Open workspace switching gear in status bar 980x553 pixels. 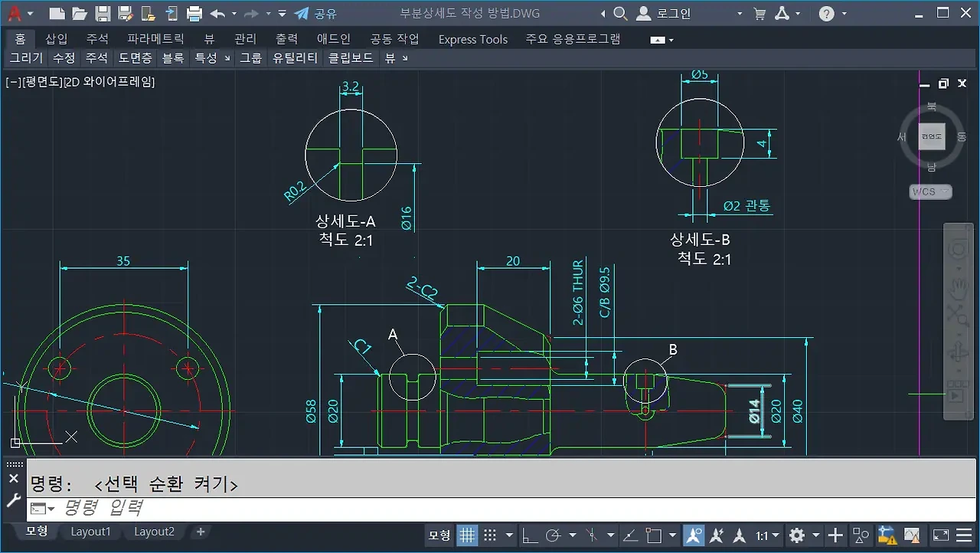tap(797, 535)
